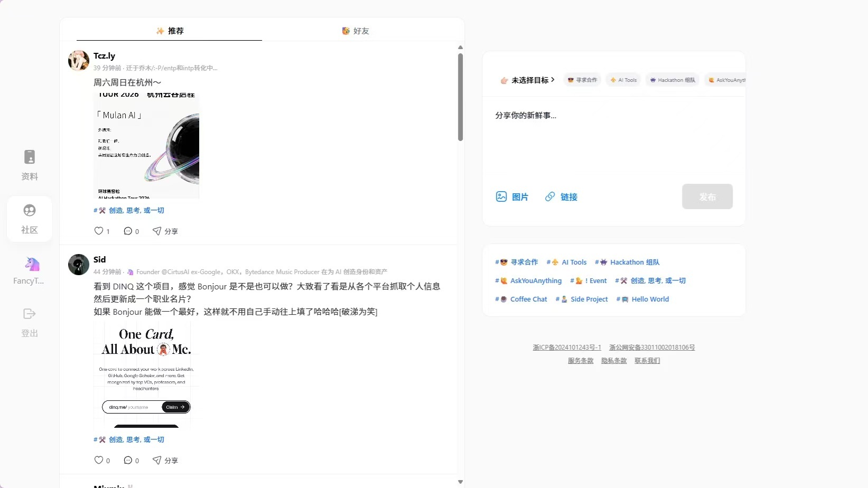Switch to the 推荐 tab

(x=170, y=31)
